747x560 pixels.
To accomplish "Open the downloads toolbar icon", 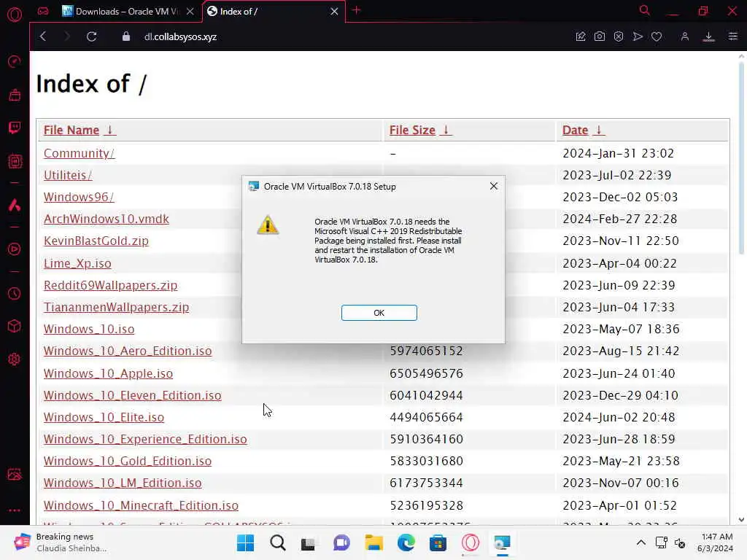I will pos(708,36).
